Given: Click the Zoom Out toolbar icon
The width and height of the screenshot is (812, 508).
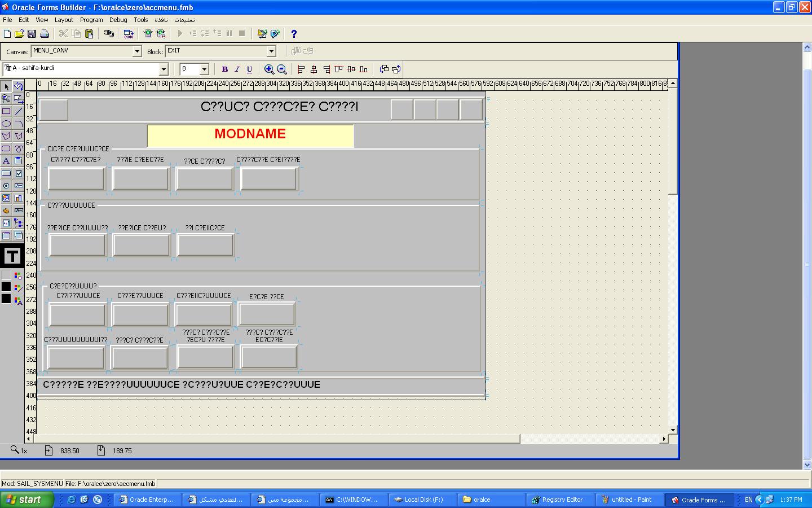Looking at the screenshot, I should tap(282, 69).
